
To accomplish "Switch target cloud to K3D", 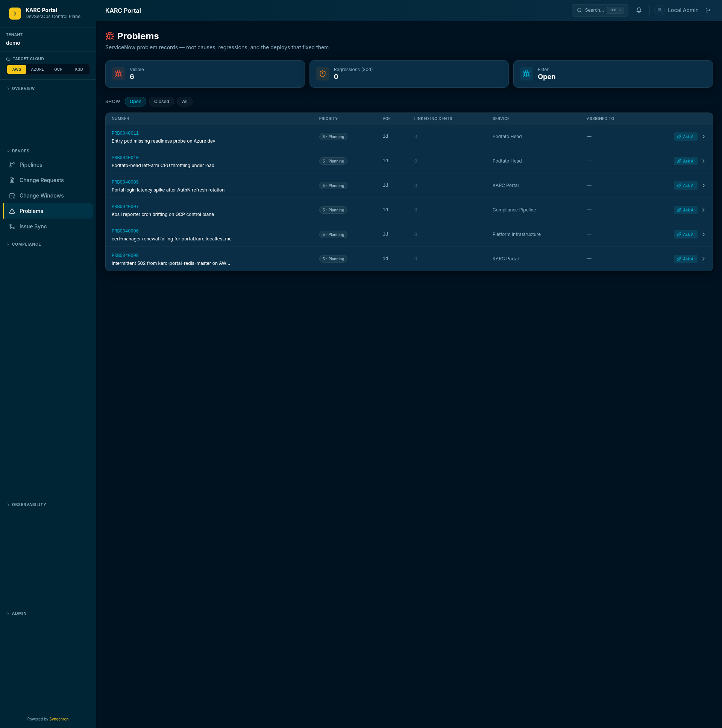I will (x=79, y=69).
